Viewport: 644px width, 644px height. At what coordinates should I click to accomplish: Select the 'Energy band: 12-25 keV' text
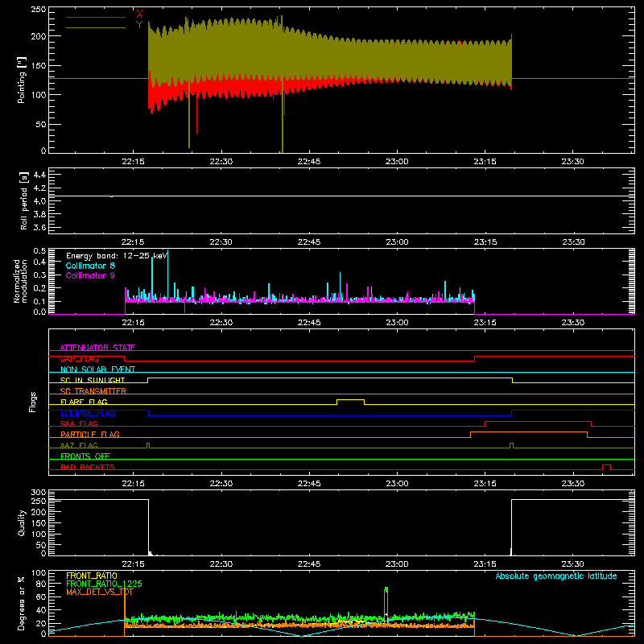pyautogui.click(x=117, y=256)
